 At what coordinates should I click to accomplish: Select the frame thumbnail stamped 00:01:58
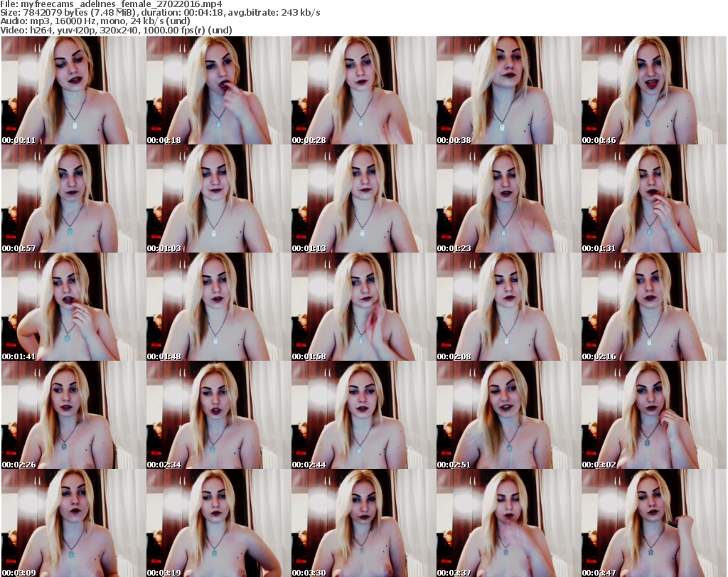click(363, 307)
